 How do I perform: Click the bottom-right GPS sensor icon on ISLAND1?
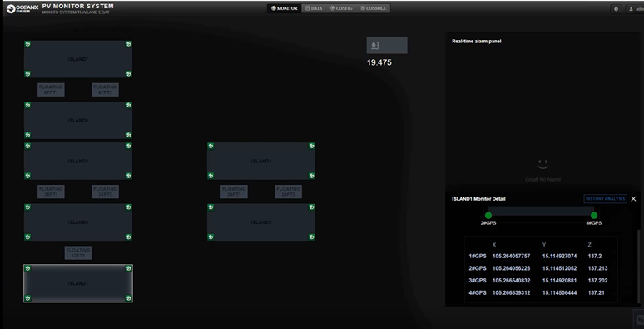click(129, 298)
